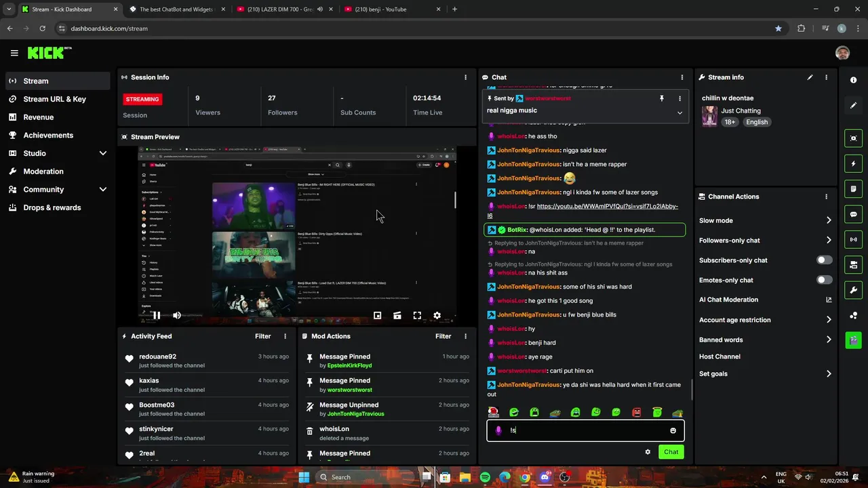This screenshot has width=868, height=488.
Task: Click Host Channel action
Action: pyautogui.click(x=719, y=357)
